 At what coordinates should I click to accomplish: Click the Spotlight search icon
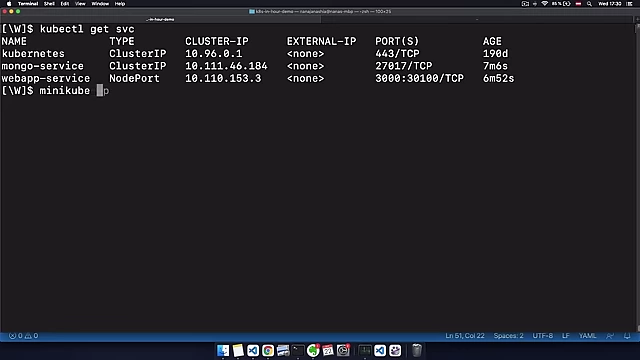pyautogui.click(x=589, y=4)
